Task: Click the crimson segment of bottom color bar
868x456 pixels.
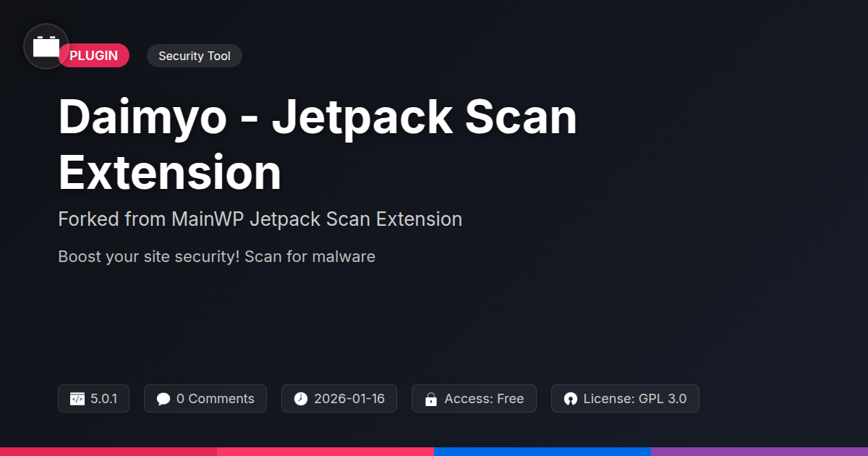Action: [x=109, y=452]
